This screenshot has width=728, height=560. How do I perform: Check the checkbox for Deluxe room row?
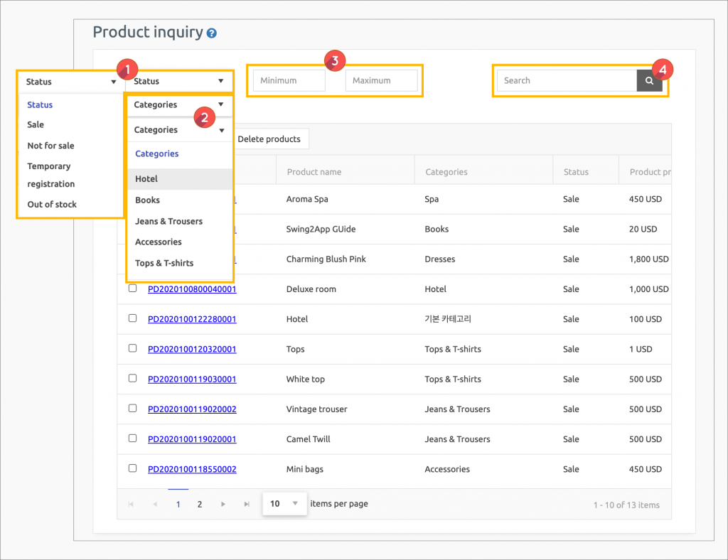132,289
